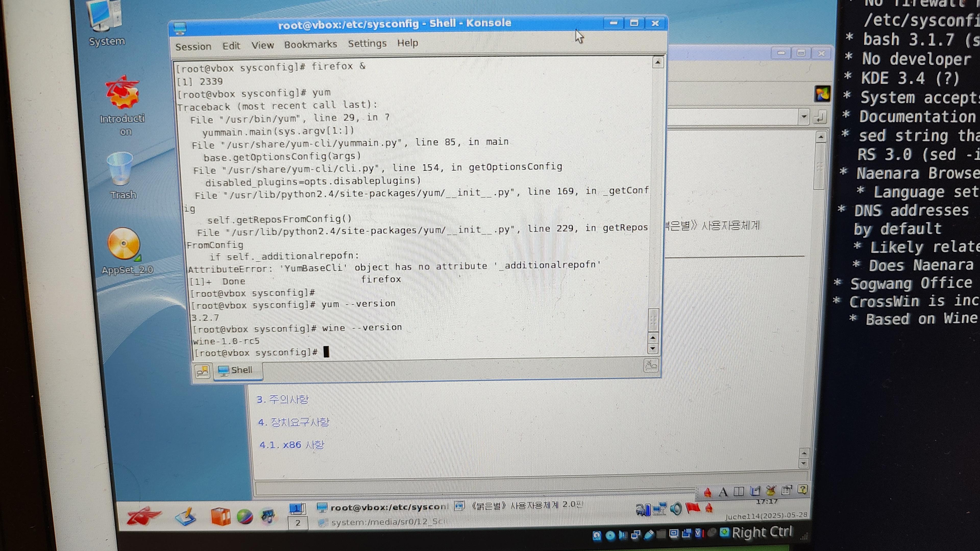
Task: Click the Juche114(2025)-05-28 date
Action: tap(767, 516)
